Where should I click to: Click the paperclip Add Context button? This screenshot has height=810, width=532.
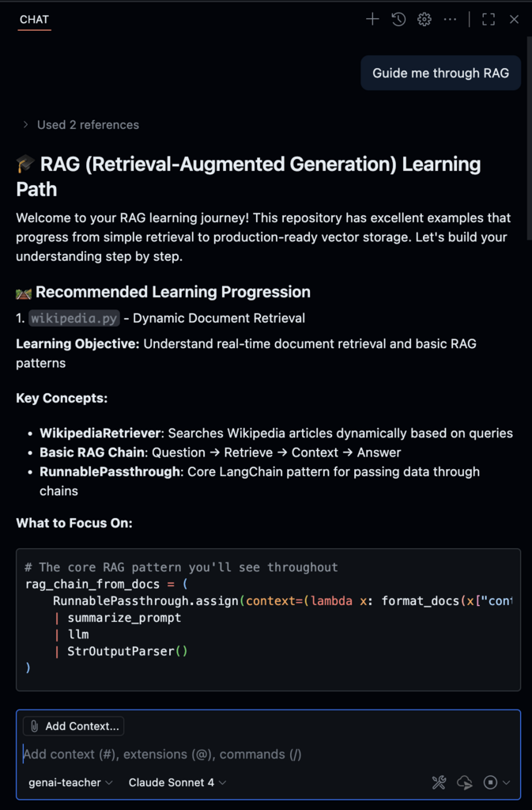(74, 726)
